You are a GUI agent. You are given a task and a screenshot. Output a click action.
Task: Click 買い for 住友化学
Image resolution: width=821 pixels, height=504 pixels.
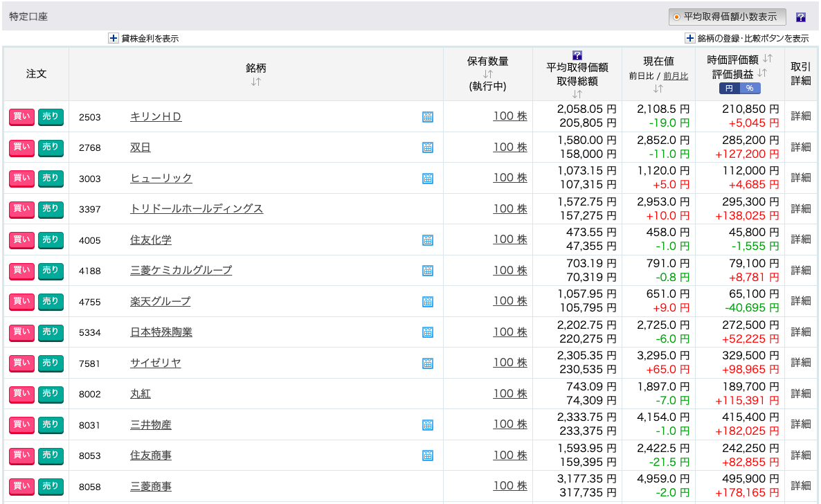coord(21,240)
